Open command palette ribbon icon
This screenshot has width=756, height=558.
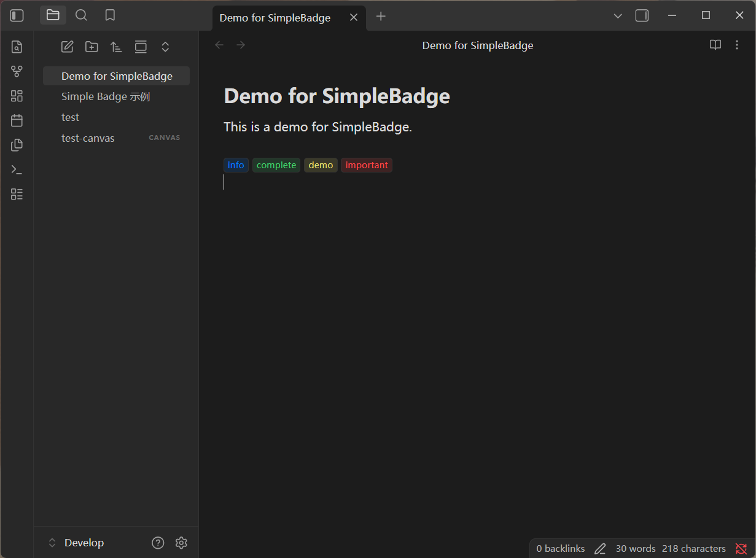point(17,169)
